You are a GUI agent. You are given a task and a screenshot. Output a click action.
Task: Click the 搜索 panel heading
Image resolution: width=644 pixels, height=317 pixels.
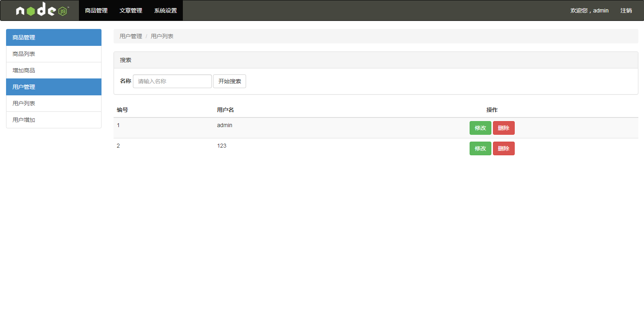pos(376,60)
